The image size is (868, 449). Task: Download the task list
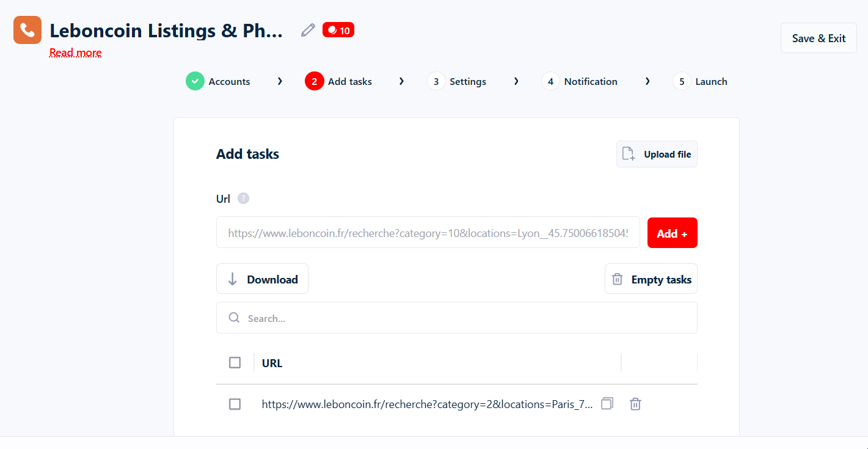click(262, 279)
